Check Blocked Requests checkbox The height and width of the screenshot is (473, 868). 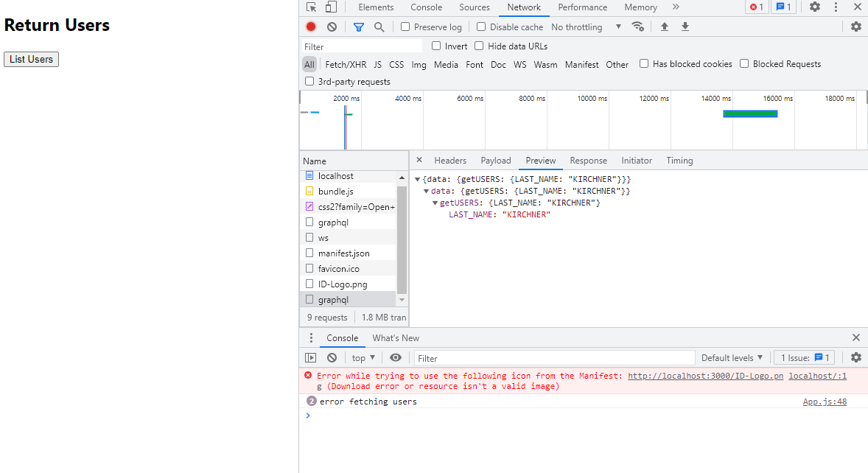click(744, 63)
